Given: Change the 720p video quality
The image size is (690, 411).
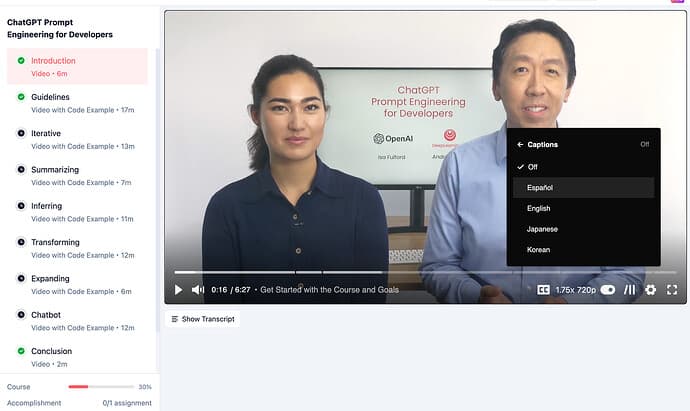Looking at the screenshot, I should click(x=586, y=290).
